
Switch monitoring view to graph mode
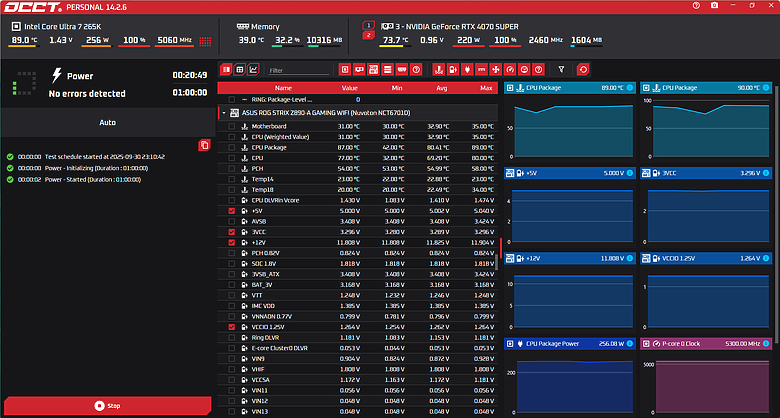253,70
